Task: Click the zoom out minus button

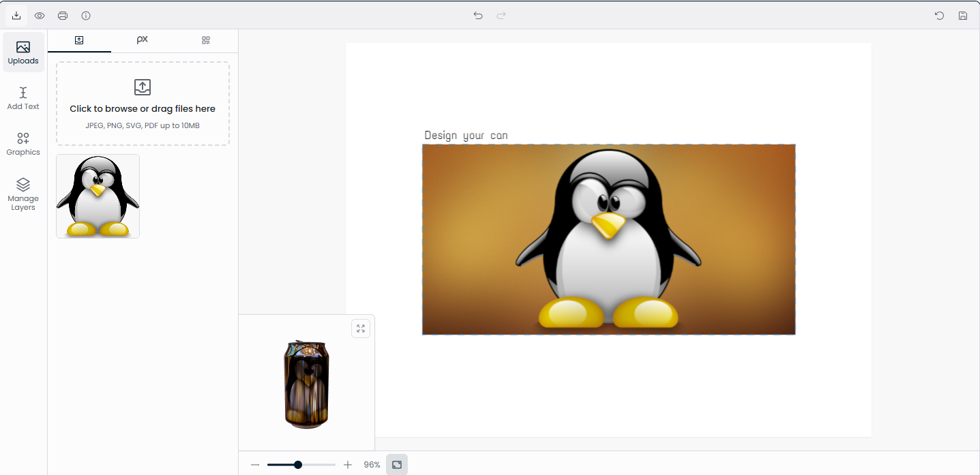Action: (x=255, y=465)
